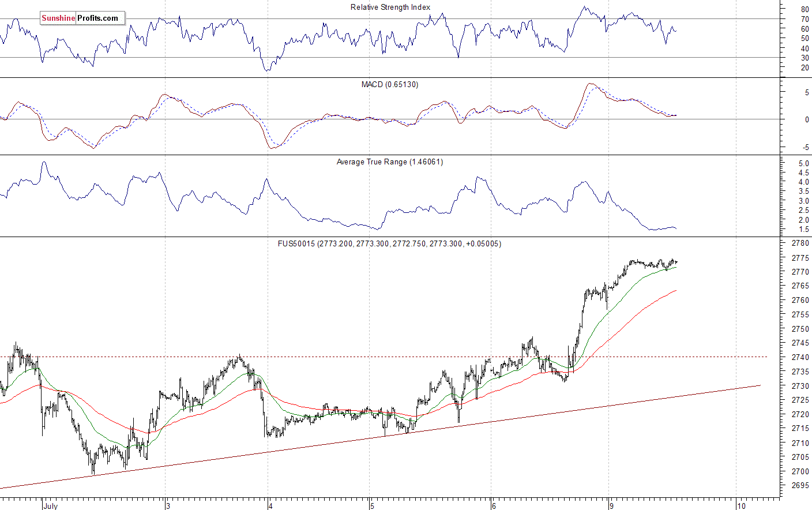Click the ATR 1.5 scale label
Screen dimensions: 812x510
pyautogui.click(x=803, y=230)
